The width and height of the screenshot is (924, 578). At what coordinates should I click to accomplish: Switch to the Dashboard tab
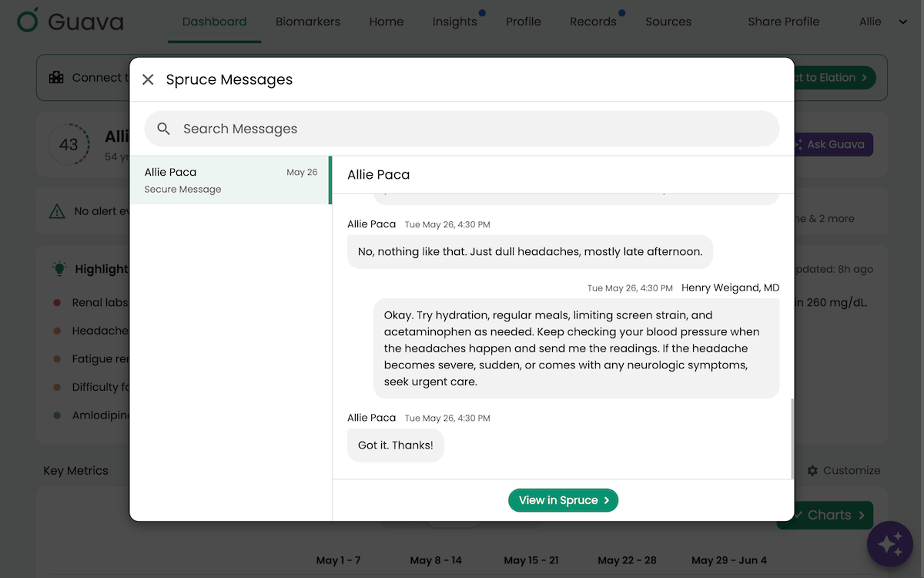click(214, 22)
